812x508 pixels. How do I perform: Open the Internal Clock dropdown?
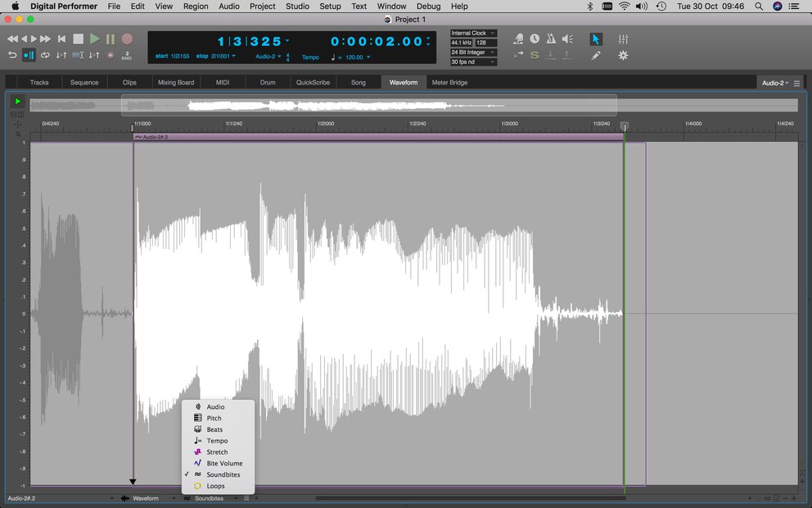(473, 34)
